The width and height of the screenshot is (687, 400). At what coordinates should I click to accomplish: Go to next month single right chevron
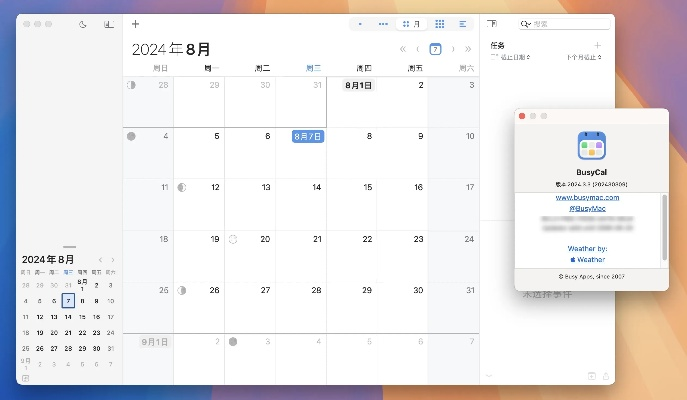click(x=453, y=49)
